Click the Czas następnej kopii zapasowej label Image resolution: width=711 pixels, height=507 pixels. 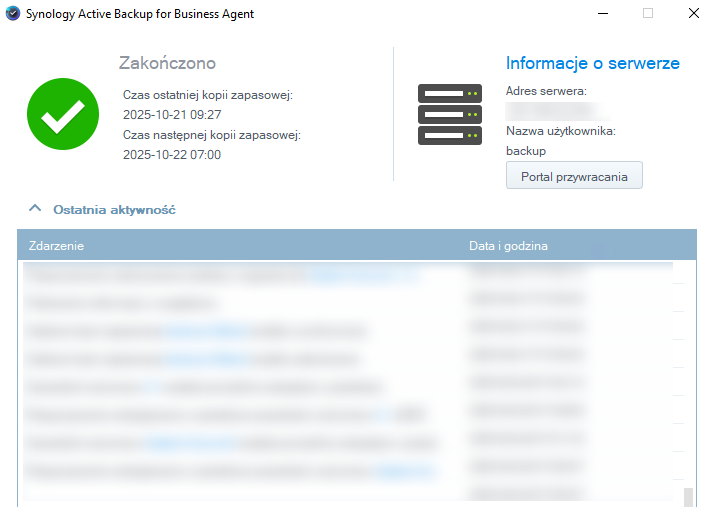click(212, 135)
